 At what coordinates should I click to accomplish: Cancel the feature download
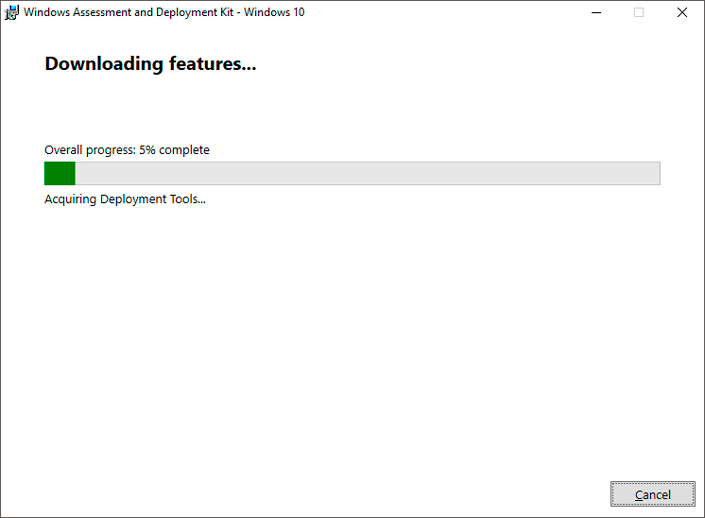652,494
